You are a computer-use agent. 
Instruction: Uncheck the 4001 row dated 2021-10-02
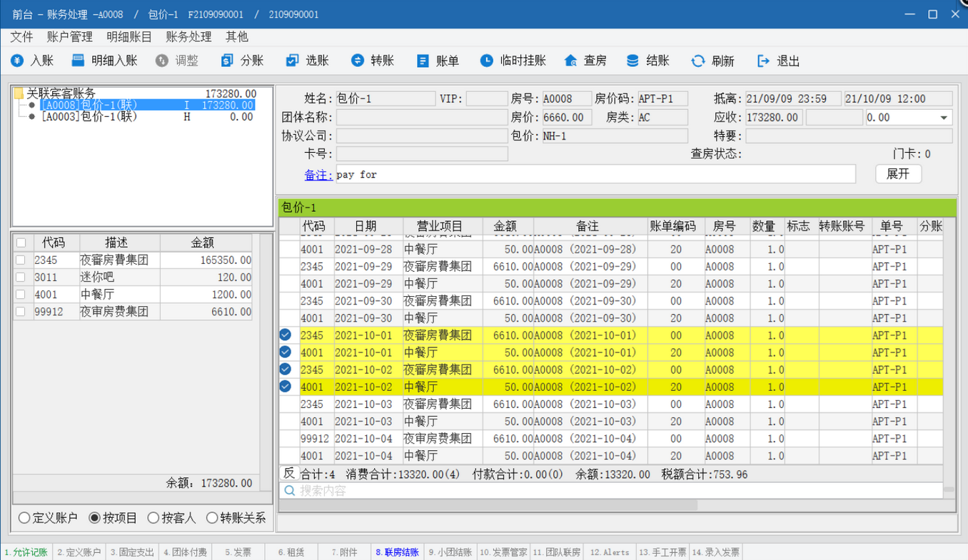pos(286,386)
